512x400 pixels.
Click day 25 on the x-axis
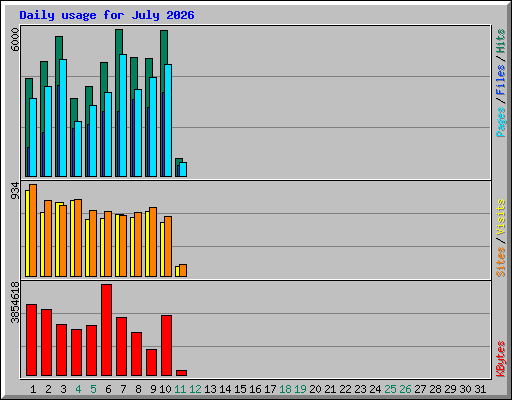390,389
